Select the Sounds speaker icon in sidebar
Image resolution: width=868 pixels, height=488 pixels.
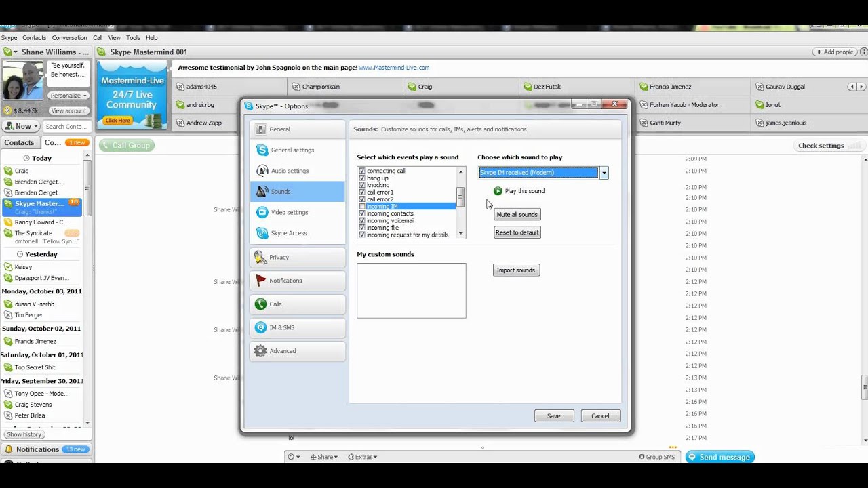tap(262, 192)
